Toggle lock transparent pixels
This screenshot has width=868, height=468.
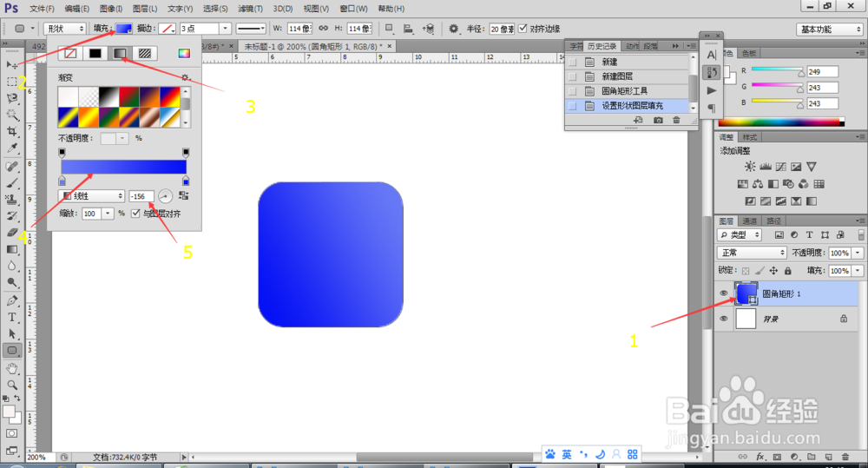(x=746, y=271)
